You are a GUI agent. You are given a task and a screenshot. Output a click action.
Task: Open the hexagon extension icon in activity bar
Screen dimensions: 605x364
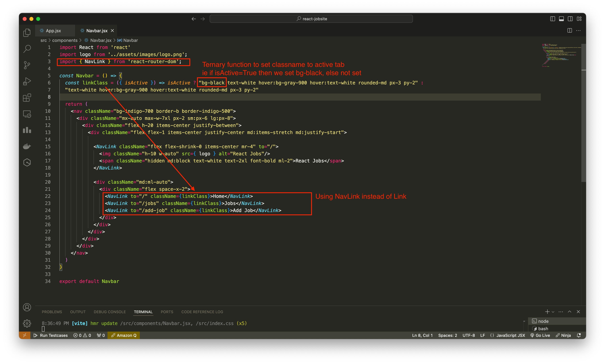pyautogui.click(x=27, y=163)
